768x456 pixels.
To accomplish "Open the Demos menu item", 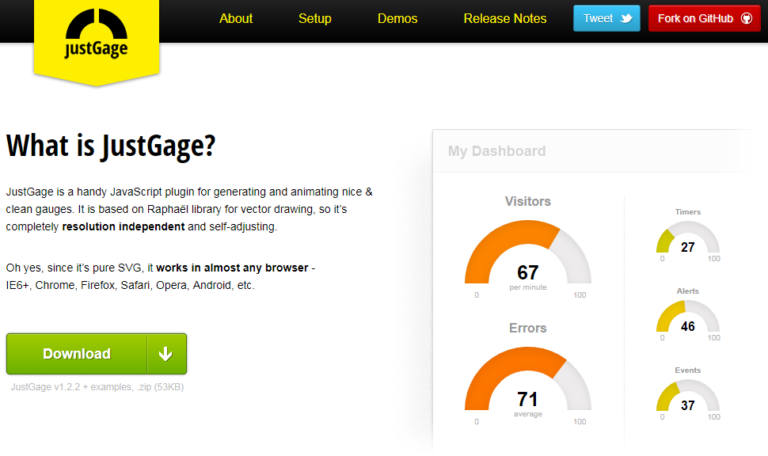I will 398,18.
